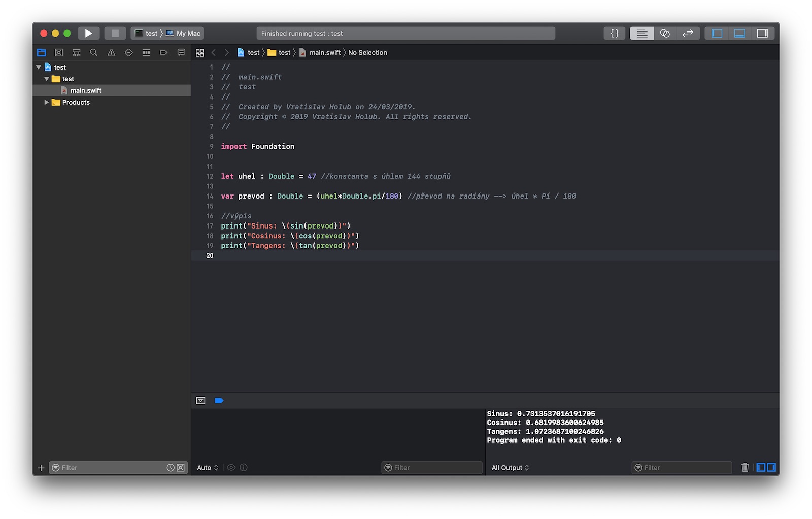Screen dimensions: 812x519
Task: Open the Library braces button
Action: [614, 34]
